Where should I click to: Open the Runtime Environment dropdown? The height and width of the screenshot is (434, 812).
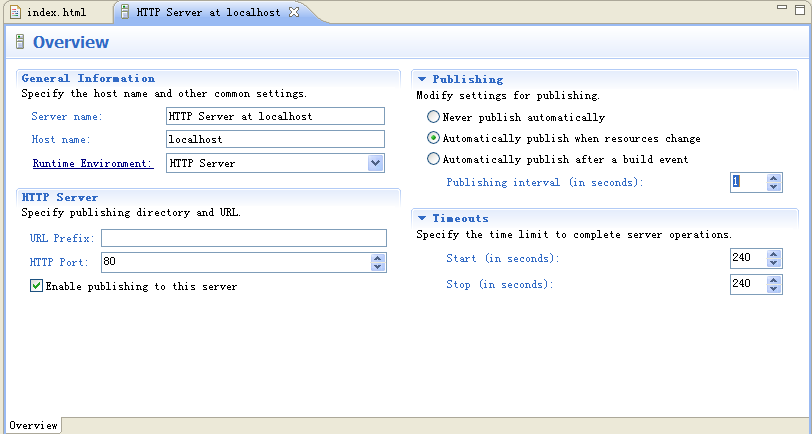(x=375, y=163)
